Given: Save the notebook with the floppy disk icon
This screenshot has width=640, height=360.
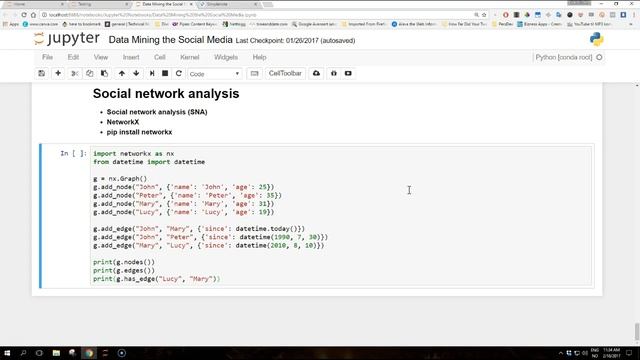Looking at the screenshot, I should point(42,73).
